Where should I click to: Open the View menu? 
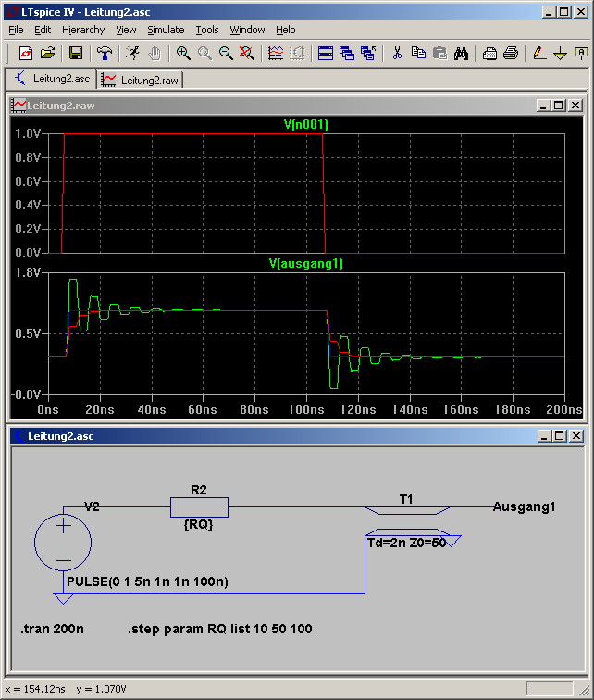click(126, 30)
